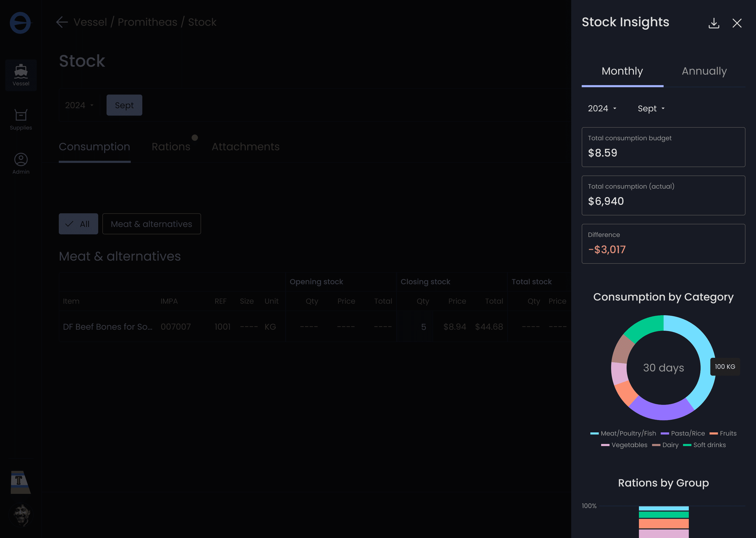Open the 2024 year dropdown in Stock Insights

602,108
